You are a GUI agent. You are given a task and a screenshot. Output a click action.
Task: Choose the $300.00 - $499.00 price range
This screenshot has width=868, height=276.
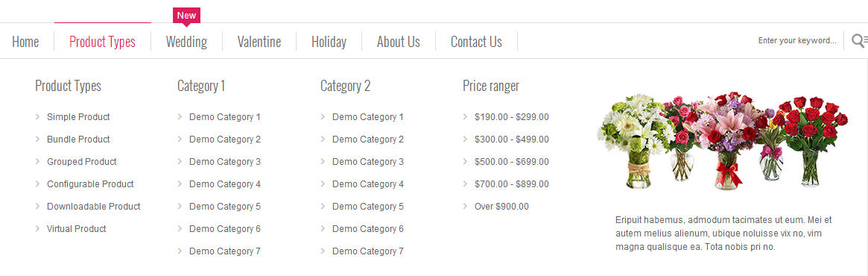512,139
